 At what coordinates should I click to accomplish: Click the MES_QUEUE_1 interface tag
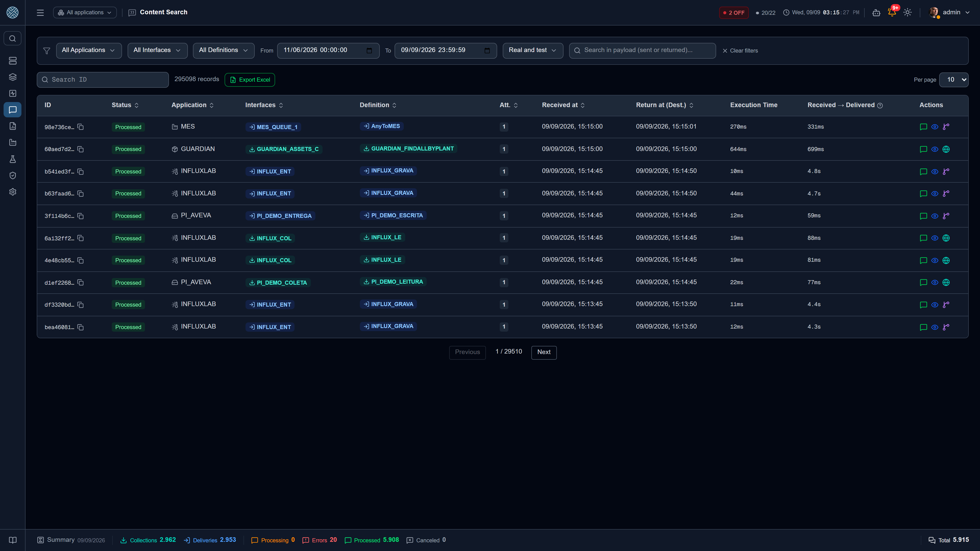[273, 127]
